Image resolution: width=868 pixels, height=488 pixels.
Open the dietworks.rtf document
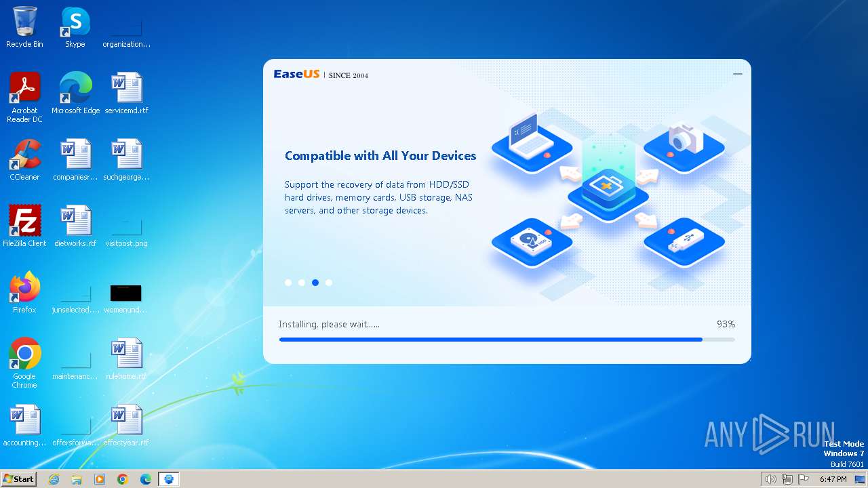[x=75, y=226]
